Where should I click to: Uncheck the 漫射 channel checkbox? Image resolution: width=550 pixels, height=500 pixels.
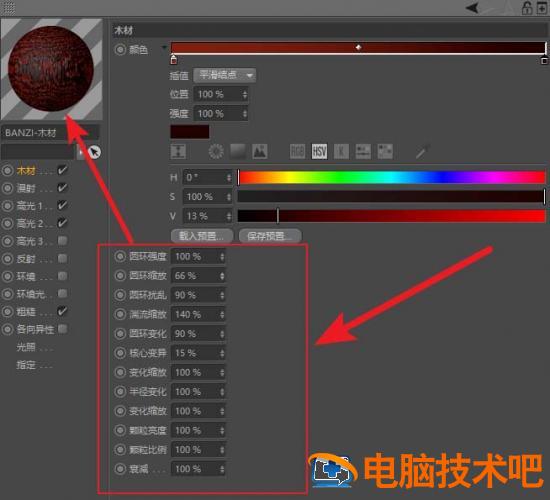62,188
